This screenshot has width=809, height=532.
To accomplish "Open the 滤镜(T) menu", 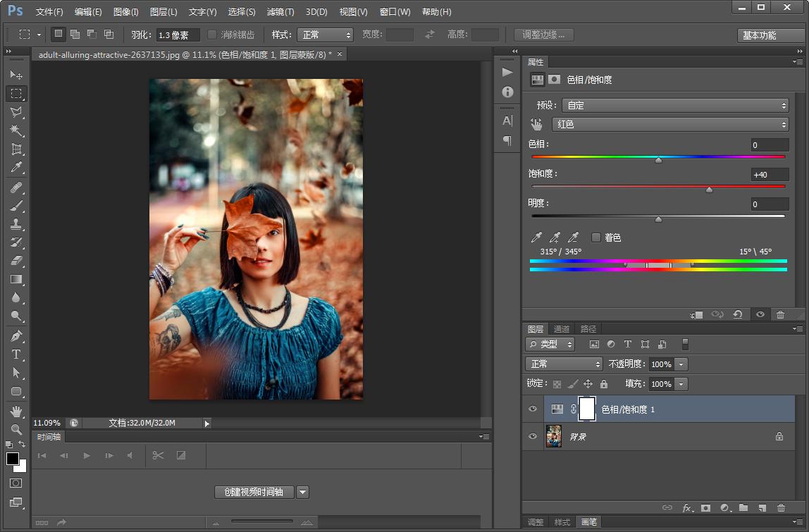I will 280,12.
